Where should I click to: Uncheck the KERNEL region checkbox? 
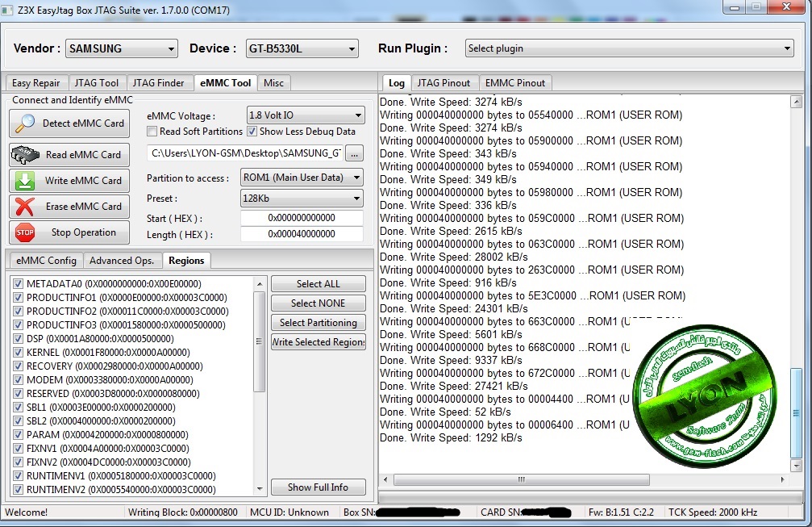[x=18, y=353]
